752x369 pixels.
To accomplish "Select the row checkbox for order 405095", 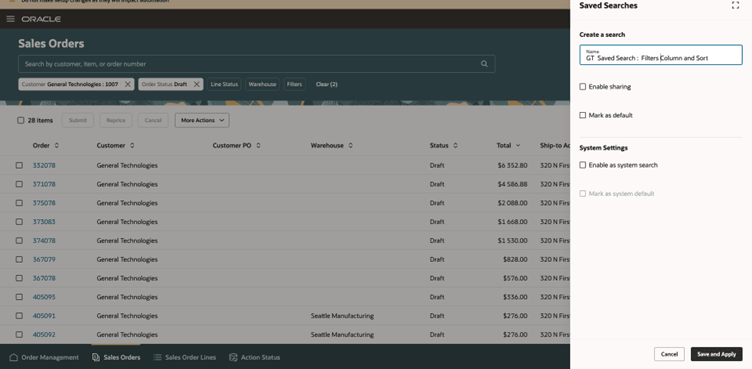I will [19, 297].
